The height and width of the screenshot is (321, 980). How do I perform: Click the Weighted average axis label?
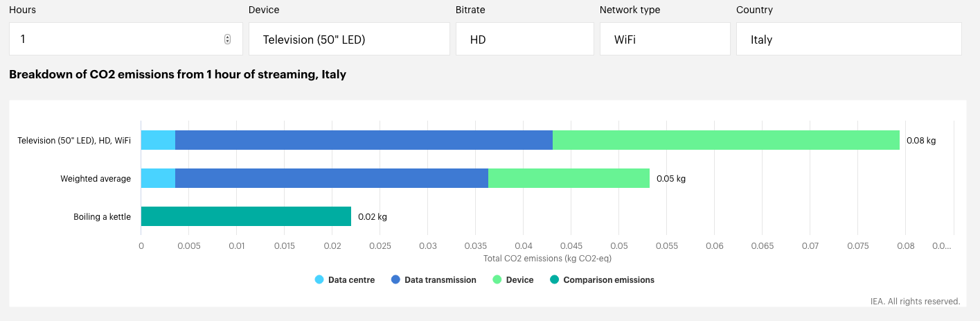(x=96, y=178)
